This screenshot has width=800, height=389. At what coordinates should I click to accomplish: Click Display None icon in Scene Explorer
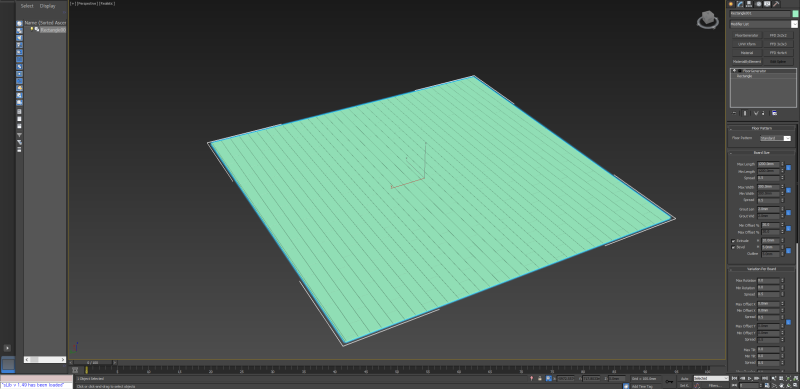tap(19, 119)
